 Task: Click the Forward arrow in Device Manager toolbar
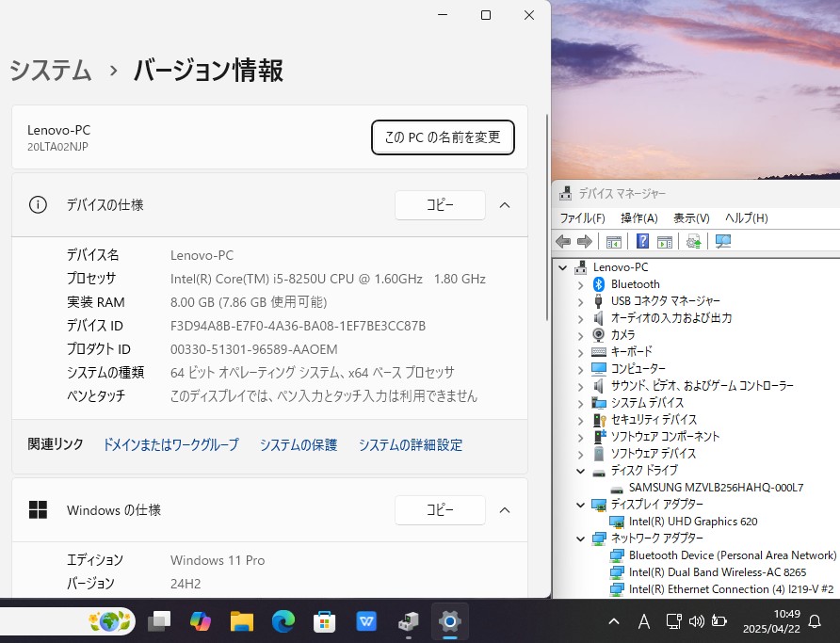(x=585, y=241)
